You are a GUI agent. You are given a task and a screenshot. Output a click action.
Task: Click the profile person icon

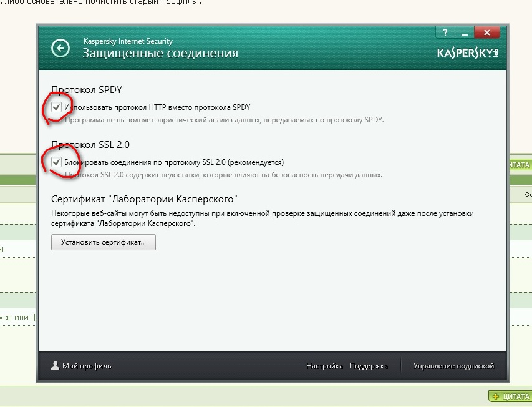[55, 365]
